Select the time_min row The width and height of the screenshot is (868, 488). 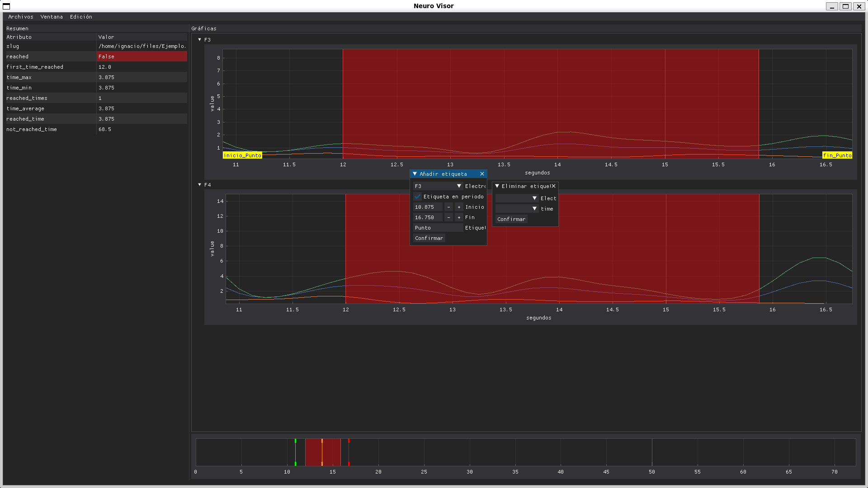coord(96,88)
